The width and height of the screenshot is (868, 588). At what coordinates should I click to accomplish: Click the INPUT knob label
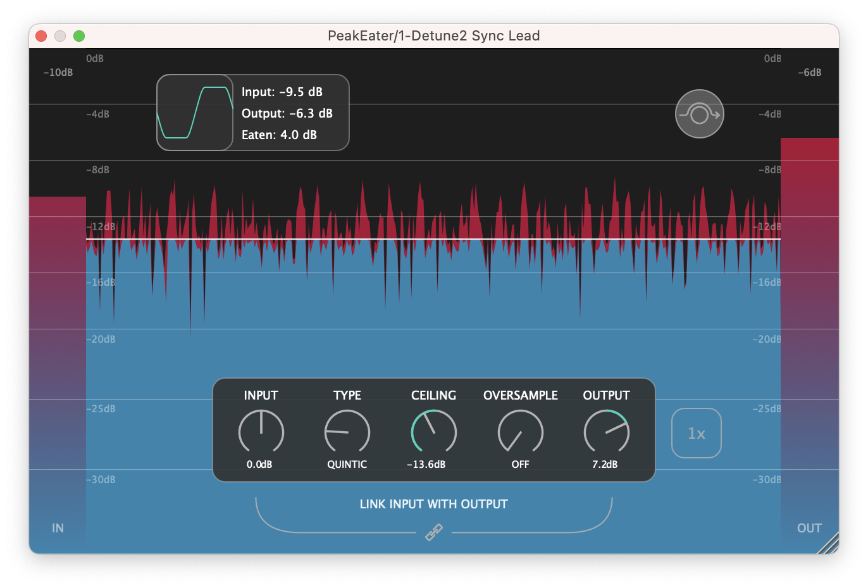click(x=261, y=395)
